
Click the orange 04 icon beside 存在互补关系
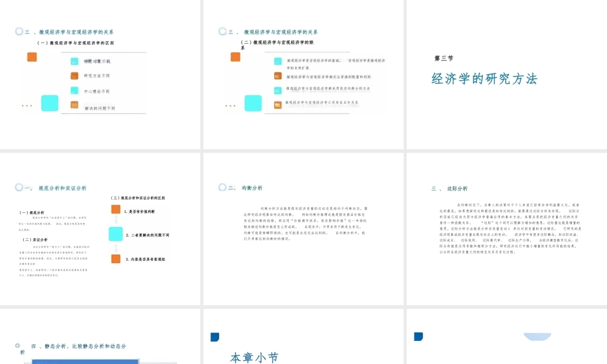277,105
